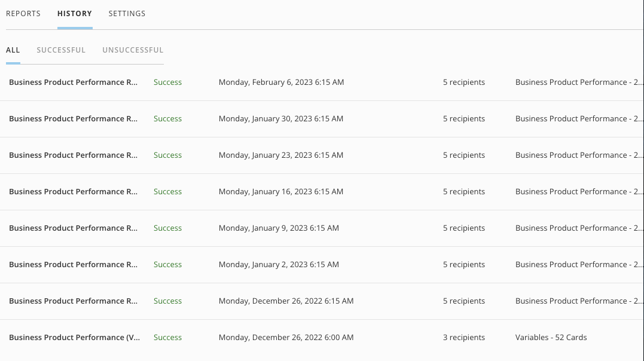This screenshot has height=361, width=644.
Task: Open the January 16 report history entry
Action: point(73,191)
